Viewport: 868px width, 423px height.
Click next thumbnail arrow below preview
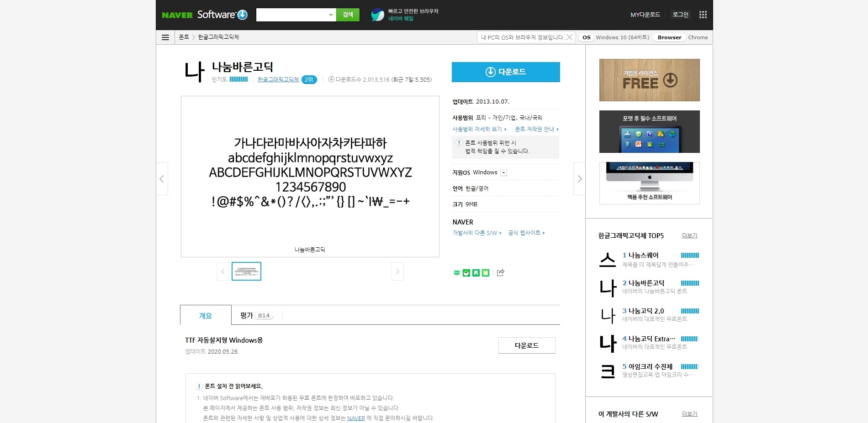[397, 272]
